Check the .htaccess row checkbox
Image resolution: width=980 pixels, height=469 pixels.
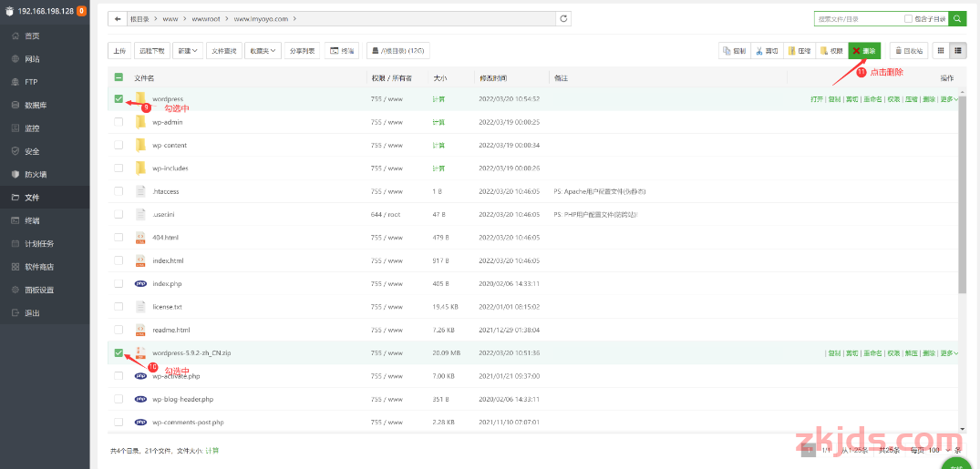pos(119,191)
